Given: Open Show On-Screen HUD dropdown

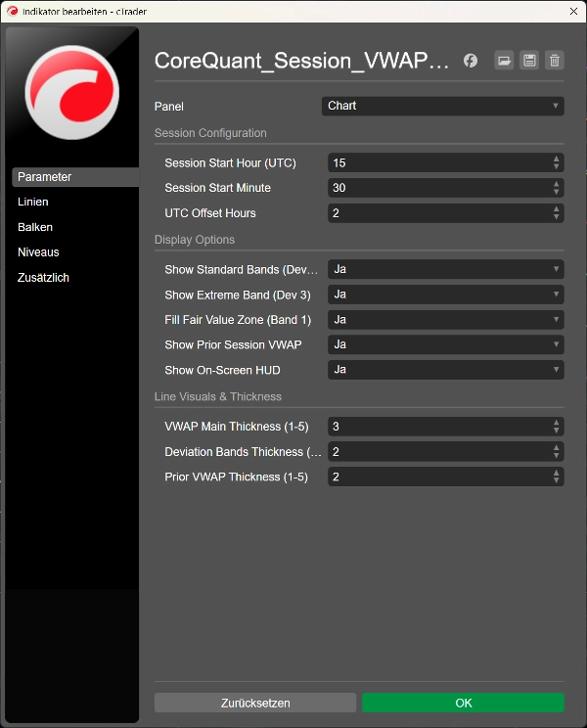Looking at the screenshot, I should [445, 370].
